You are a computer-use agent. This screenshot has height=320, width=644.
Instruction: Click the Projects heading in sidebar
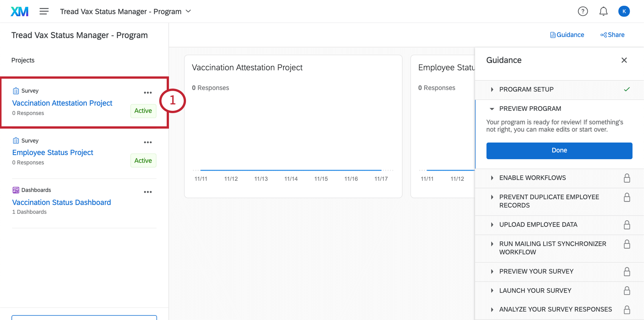[23, 60]
